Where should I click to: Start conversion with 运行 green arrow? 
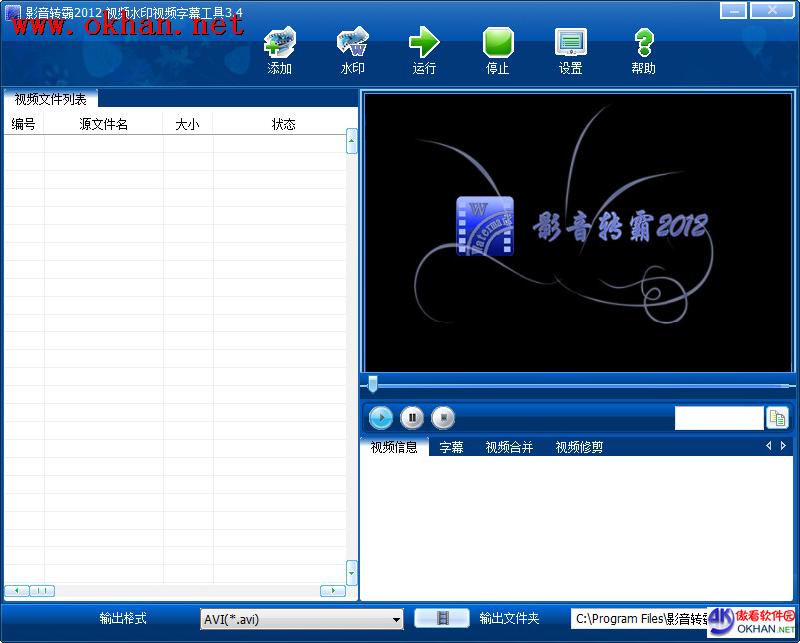pyautogui.click(x=424, y=43)
